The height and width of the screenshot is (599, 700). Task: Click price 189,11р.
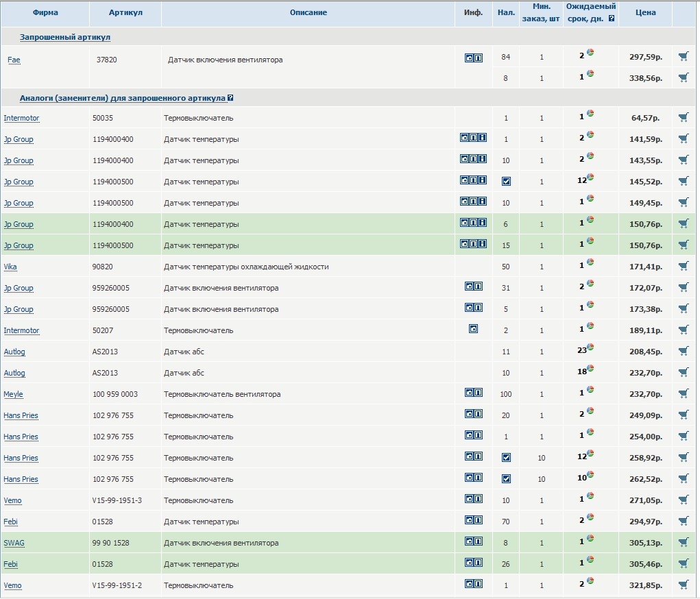coord(646,330)
